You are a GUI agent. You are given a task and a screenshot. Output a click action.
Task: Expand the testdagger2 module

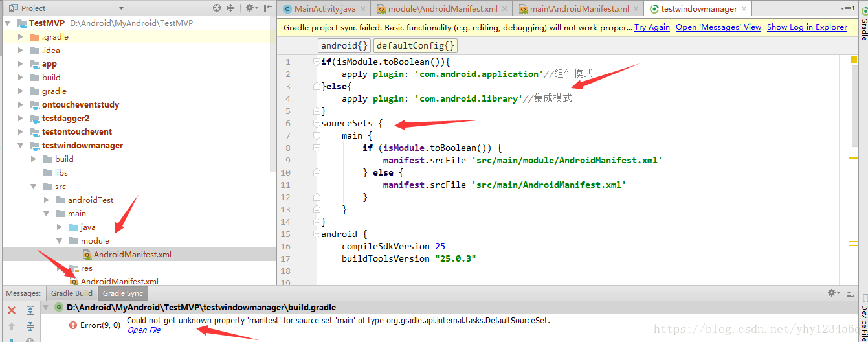[x=21, y=119]
